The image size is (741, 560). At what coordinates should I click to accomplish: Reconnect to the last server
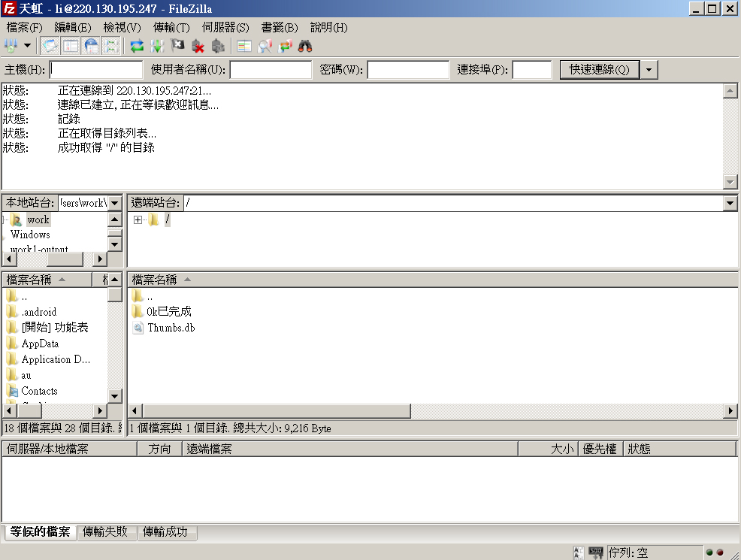tap(218, 47)
